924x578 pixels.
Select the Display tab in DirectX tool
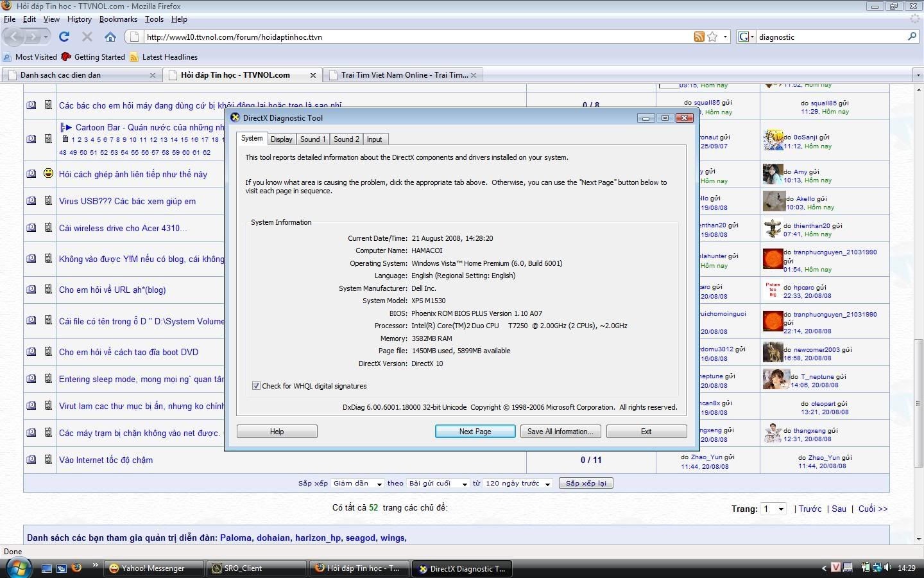(x=281, y=139)
